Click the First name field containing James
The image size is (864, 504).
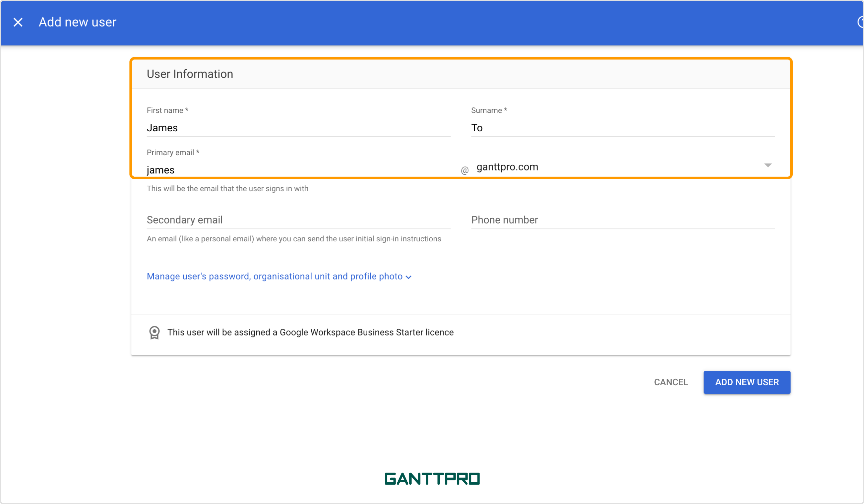click(298, 128)
